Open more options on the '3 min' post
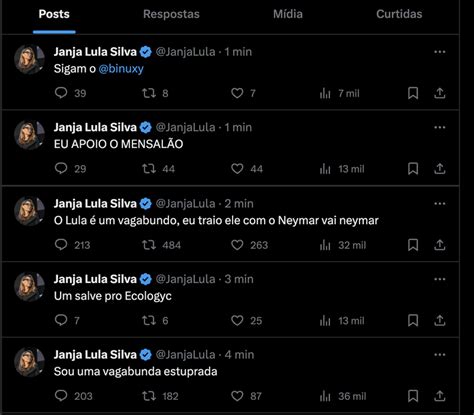The width and height of the screenshot is (474, 415). coord(440,279)
